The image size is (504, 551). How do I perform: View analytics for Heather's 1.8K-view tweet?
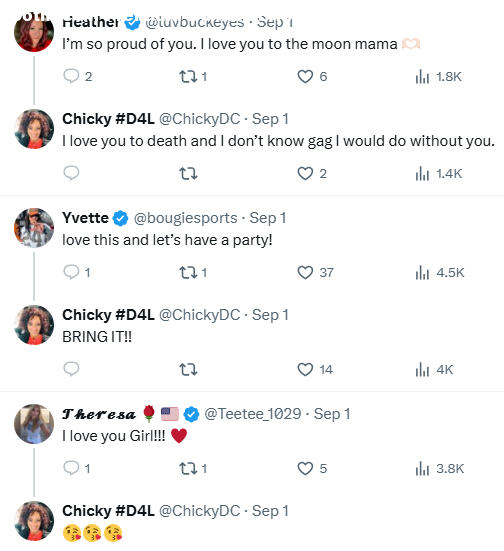[x=438, y=77]
